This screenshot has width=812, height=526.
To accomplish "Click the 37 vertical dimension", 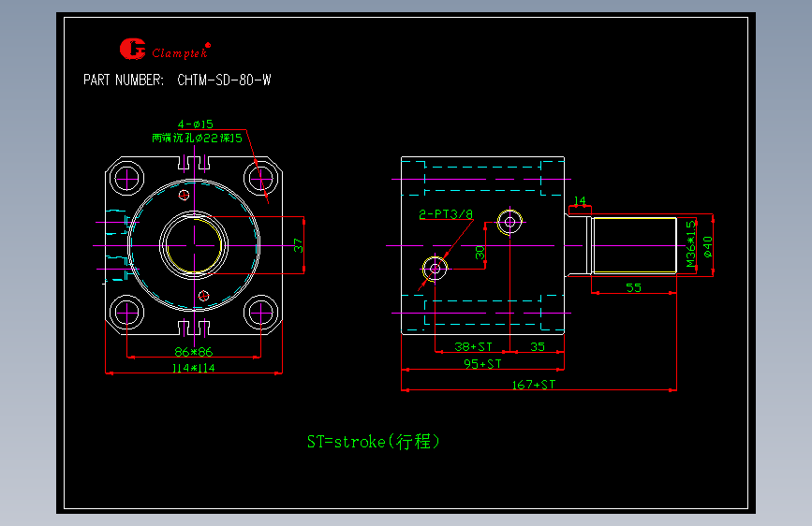I will 298,245.
